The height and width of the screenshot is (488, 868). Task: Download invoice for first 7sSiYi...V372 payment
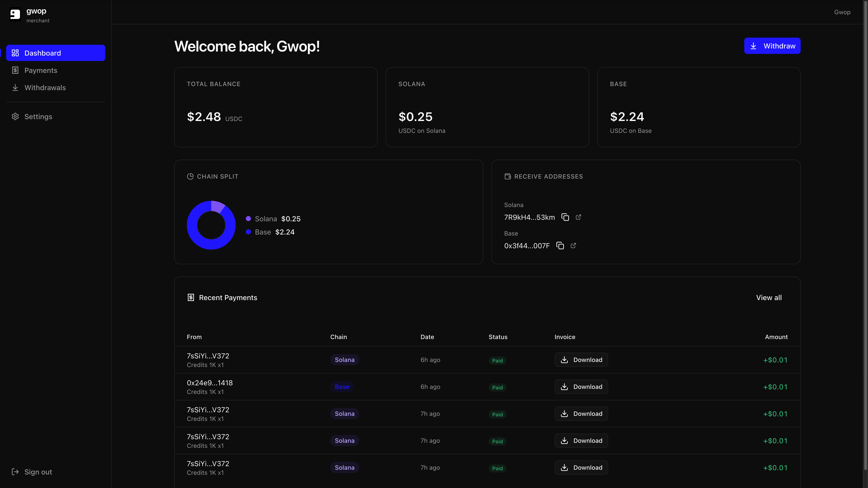coord(581,360)
